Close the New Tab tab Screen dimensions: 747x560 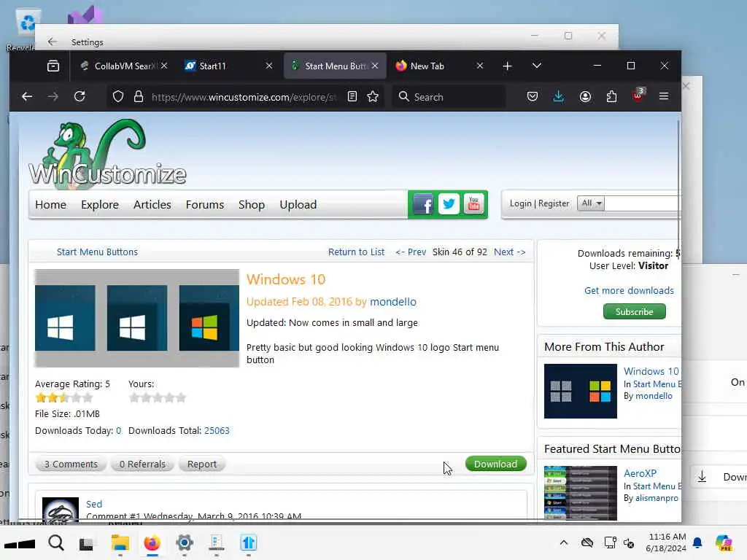(480, 66)
